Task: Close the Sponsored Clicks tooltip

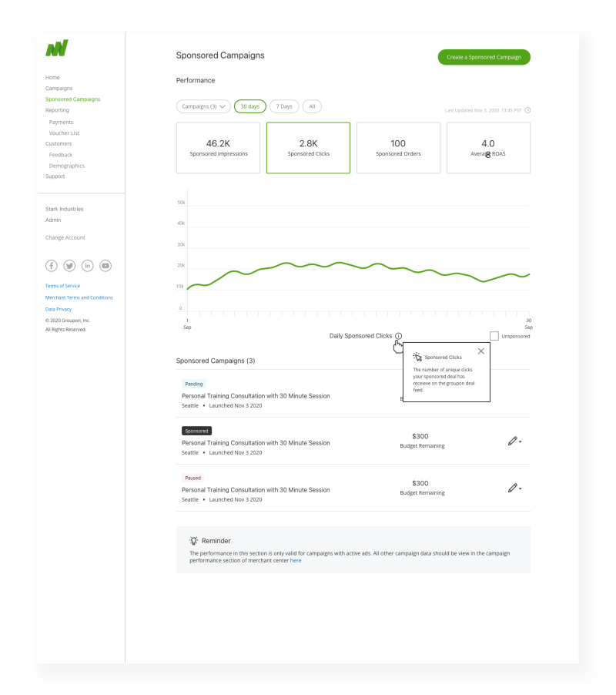Action: pyautogui.click(x=481, y=351)
